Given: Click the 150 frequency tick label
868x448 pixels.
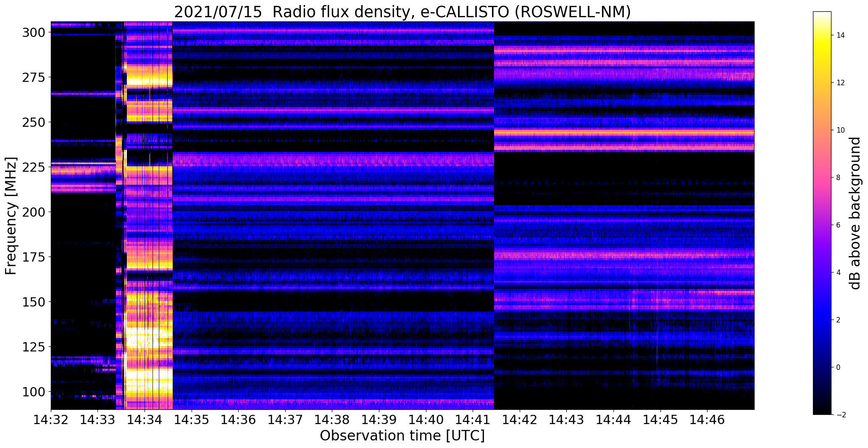Looking at the screenshot, I should (x=34, y=302).
